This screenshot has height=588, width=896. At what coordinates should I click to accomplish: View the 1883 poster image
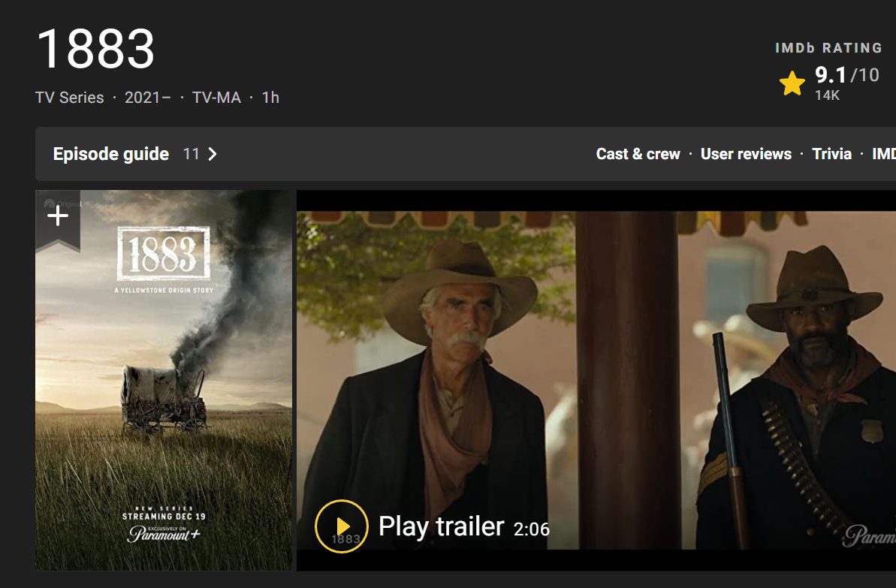point(164,380)
